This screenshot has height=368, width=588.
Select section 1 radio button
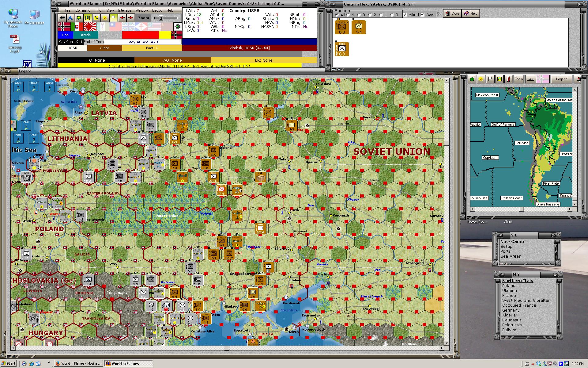click(381, 15)
